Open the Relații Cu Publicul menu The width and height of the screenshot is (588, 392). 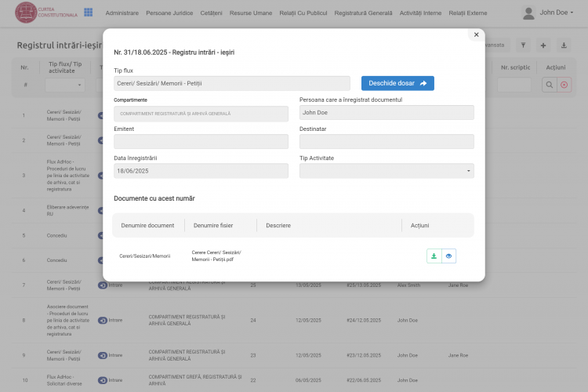[303, 13]
